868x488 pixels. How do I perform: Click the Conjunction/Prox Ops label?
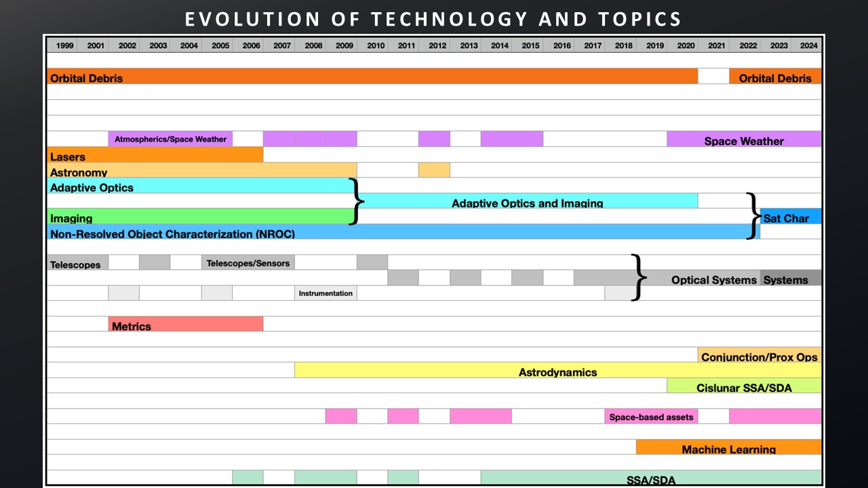pos(759,357)
